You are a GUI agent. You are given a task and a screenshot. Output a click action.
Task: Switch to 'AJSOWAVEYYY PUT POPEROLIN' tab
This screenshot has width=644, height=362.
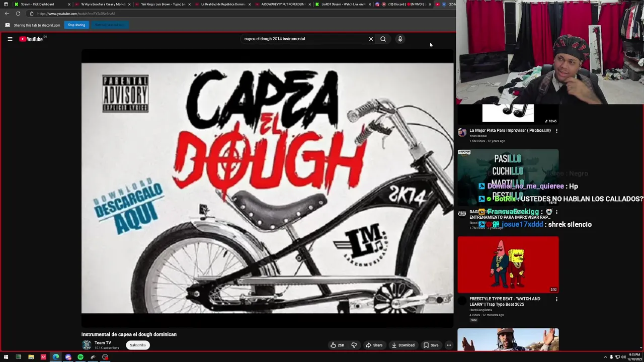(x=283, y=4)
